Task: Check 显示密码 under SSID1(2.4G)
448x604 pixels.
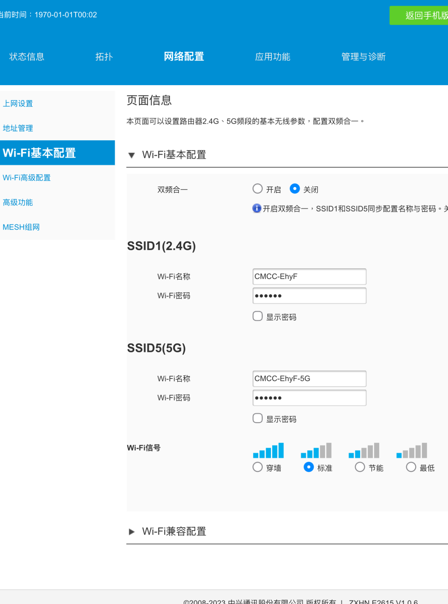Action: coord(257,316)
